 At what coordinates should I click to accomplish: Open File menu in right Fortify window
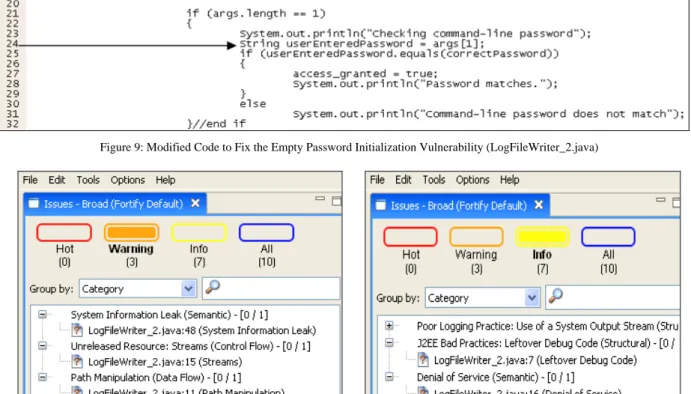click(x=377, y=180)
